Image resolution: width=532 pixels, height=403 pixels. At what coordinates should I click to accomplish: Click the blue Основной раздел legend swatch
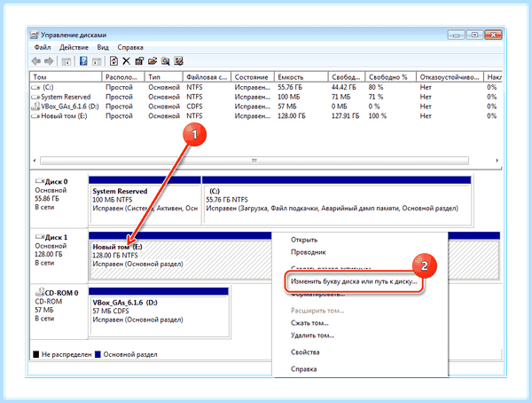(98, 354)
